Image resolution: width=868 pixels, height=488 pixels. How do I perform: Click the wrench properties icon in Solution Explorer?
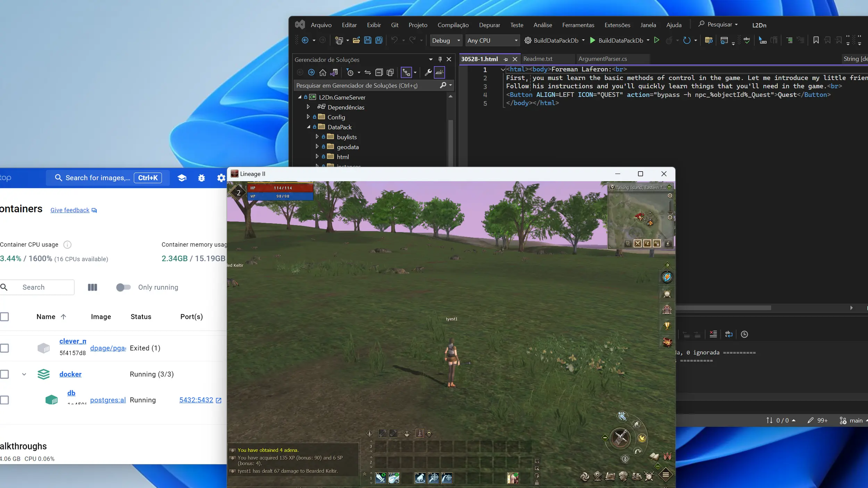(428, 73)
